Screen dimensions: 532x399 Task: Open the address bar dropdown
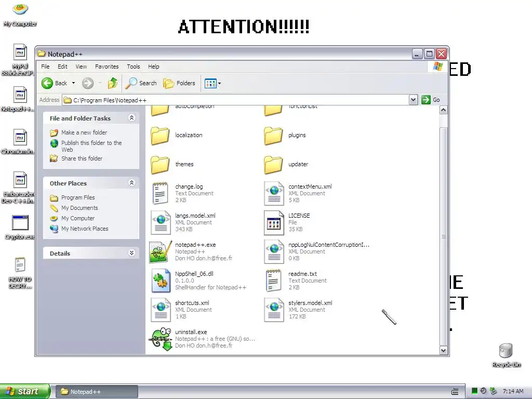point(413,100)
